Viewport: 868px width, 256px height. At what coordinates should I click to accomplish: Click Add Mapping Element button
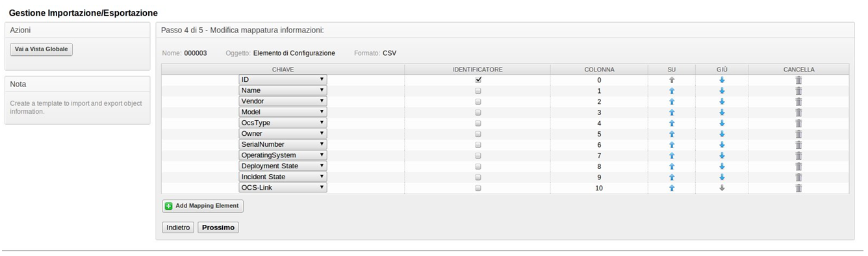(x=203, y=206)
